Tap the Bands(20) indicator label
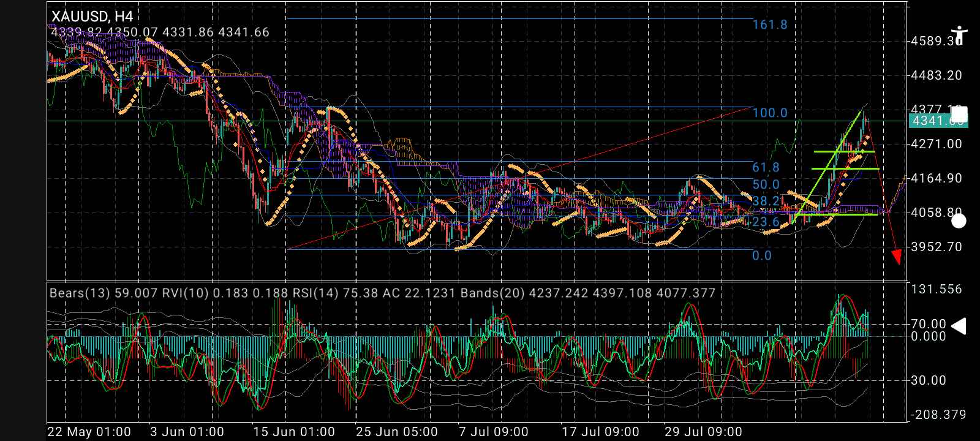The image size is (980, 441). click(x=588, y=293)
